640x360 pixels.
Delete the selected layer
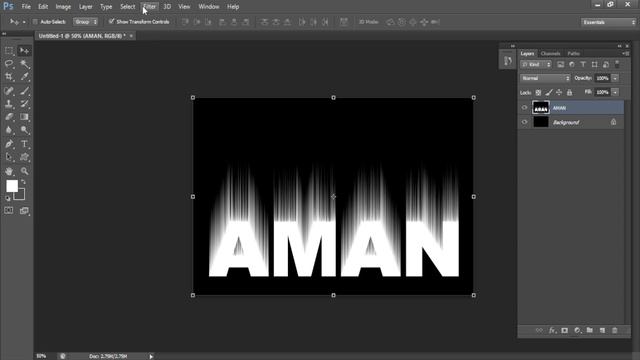tap(615, 330)
